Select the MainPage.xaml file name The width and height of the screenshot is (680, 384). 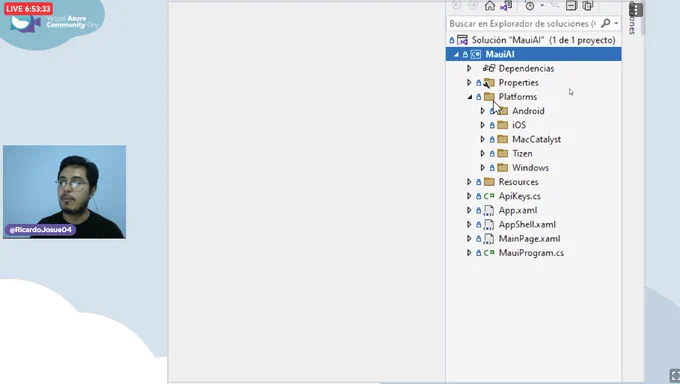click(529, 239)
